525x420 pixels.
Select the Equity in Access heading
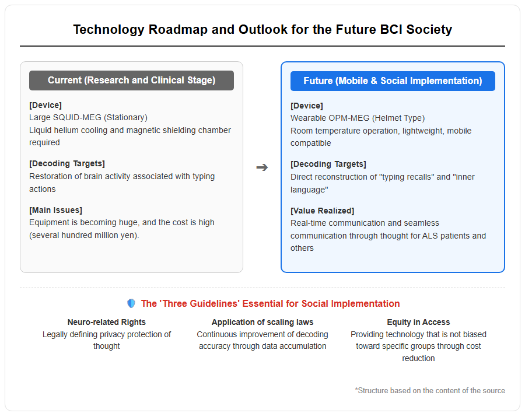(x=418, y=322)
